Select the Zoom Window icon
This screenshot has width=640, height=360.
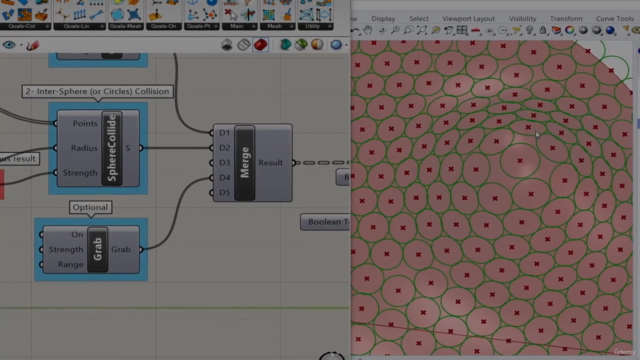[x=408, y=31]
